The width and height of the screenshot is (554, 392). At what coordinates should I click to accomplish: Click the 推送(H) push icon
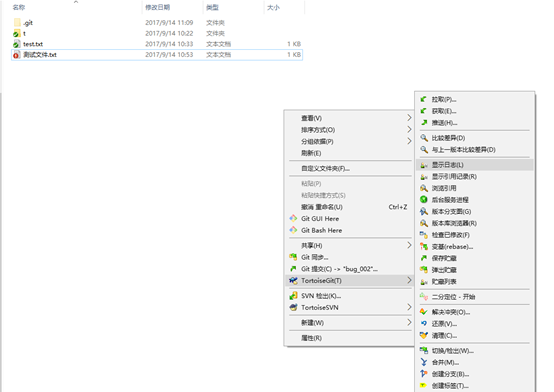(424, 123)
